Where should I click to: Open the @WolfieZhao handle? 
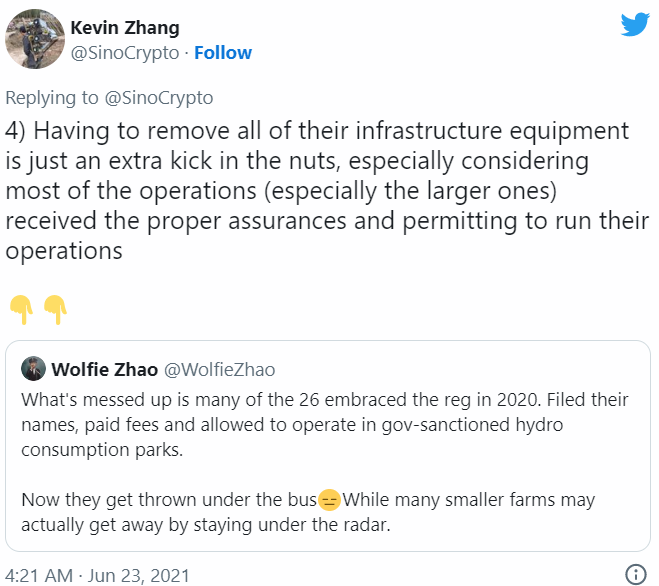[x=219, y=370]
